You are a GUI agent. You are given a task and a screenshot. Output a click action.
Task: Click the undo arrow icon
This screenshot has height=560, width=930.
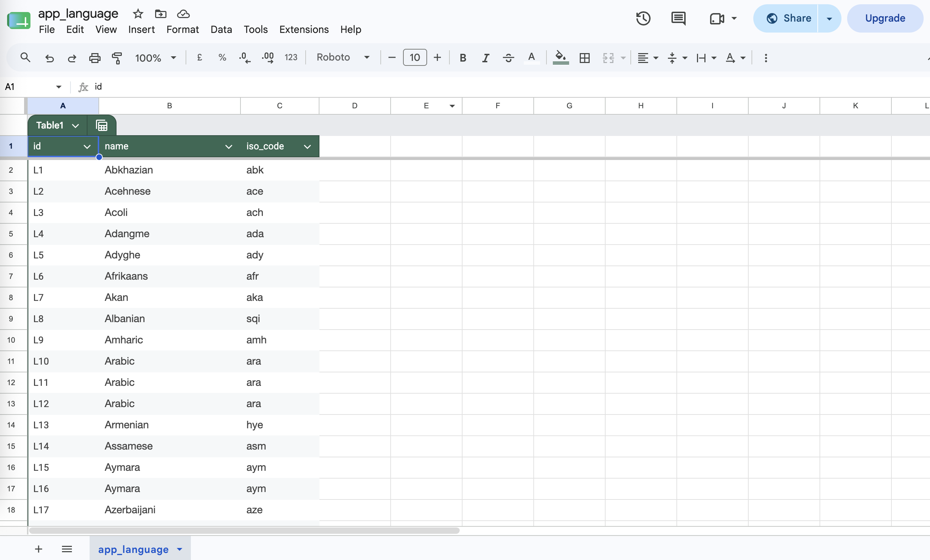[x=50, y=58]
